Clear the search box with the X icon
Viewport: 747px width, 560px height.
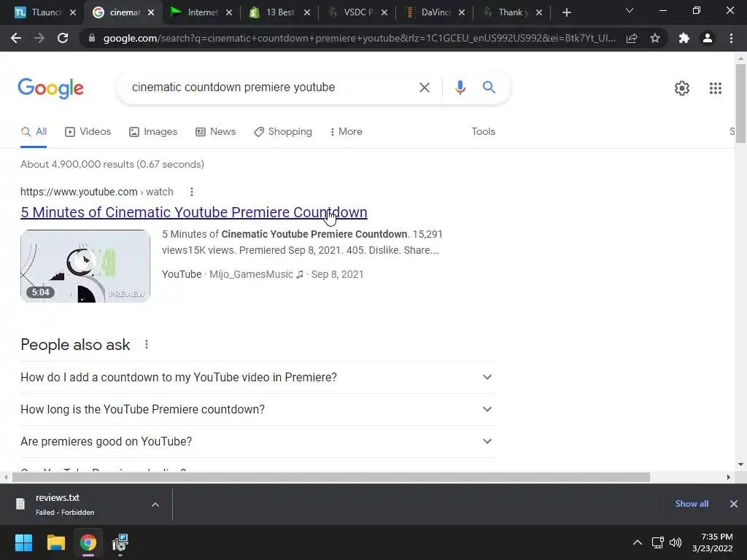point(424,87)
